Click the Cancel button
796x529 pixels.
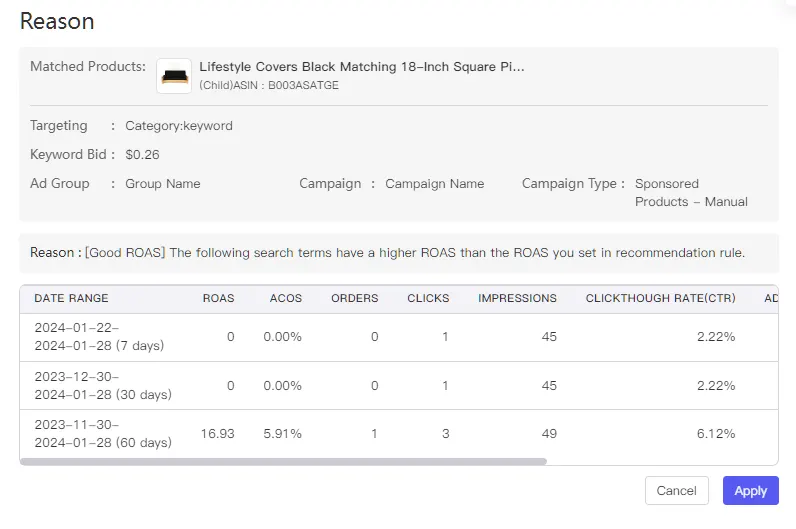coord(676,490)
